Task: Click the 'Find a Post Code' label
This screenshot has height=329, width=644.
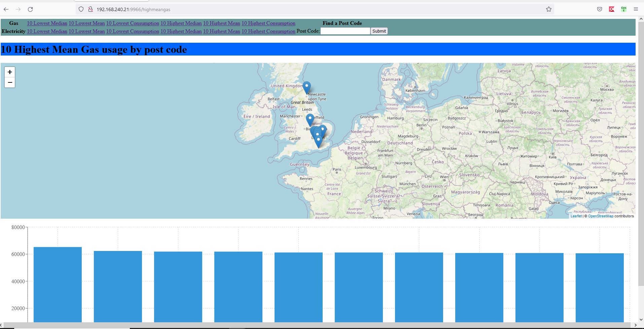Action: [342, 23]
